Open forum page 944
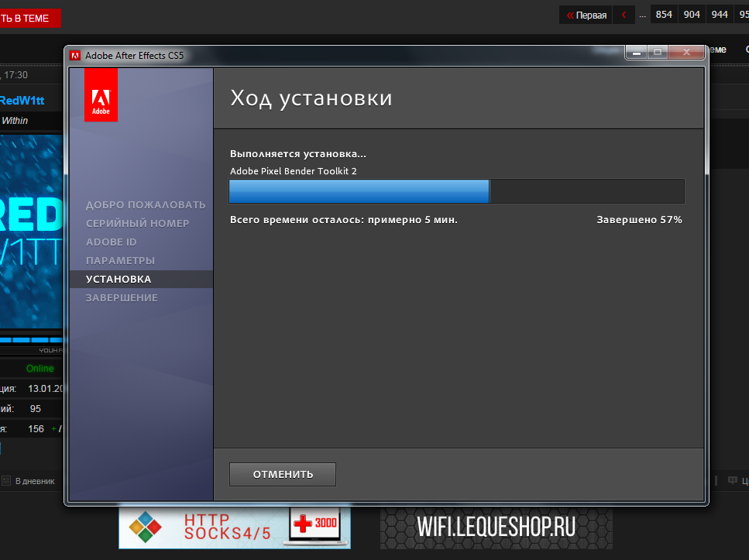The width and height of the screenshot is (749, 560). click(720, 15)
